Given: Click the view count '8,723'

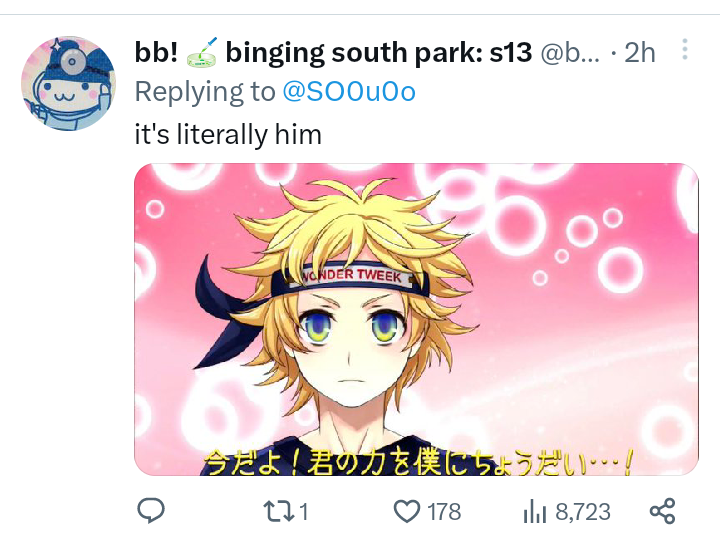Looking at the screenshot, I should (x=583, y=511).
